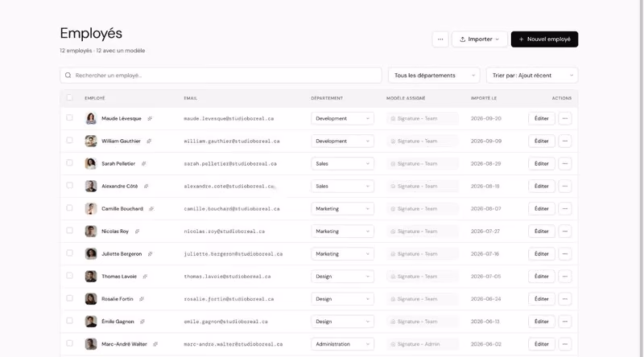Click the Département column header
The width and height of the screenshot is (644, 357).
click(x=327, y=98)
